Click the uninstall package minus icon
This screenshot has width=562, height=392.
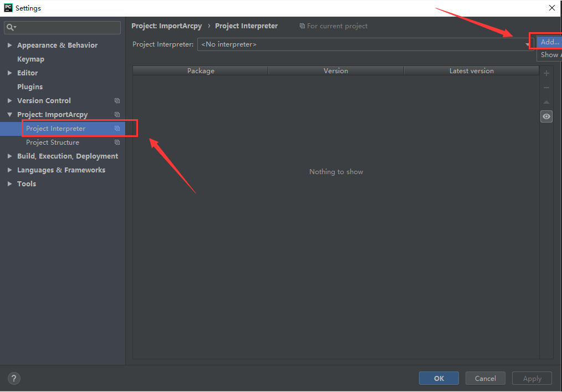tap(546, 88)
